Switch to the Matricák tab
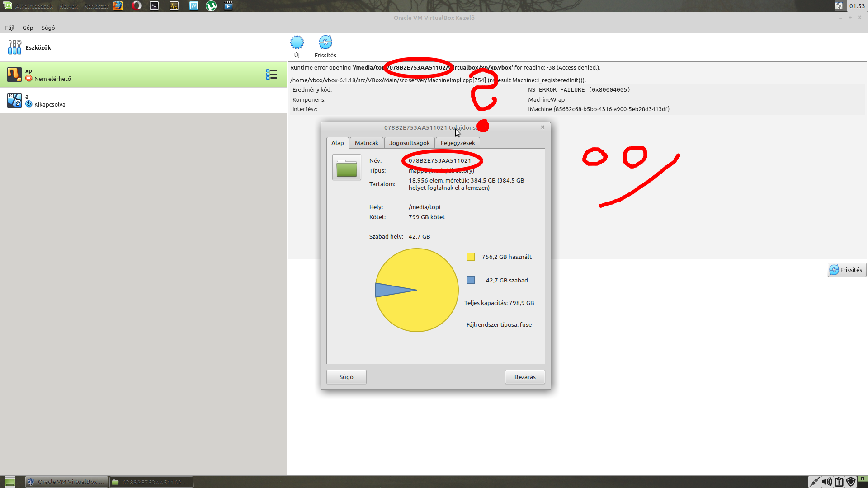This screenshot has height=488, width=868. [x=366, y=143]
